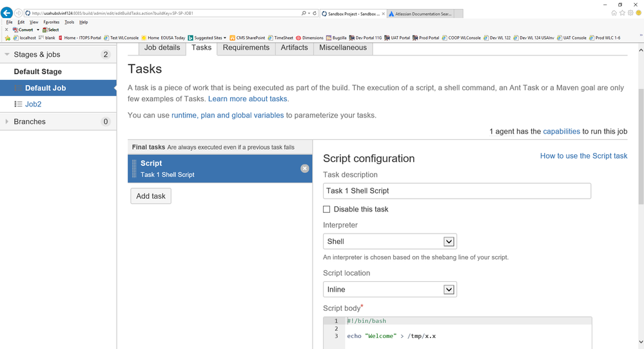
Task: Click the Job2 list icon
Action: [18, 104]
